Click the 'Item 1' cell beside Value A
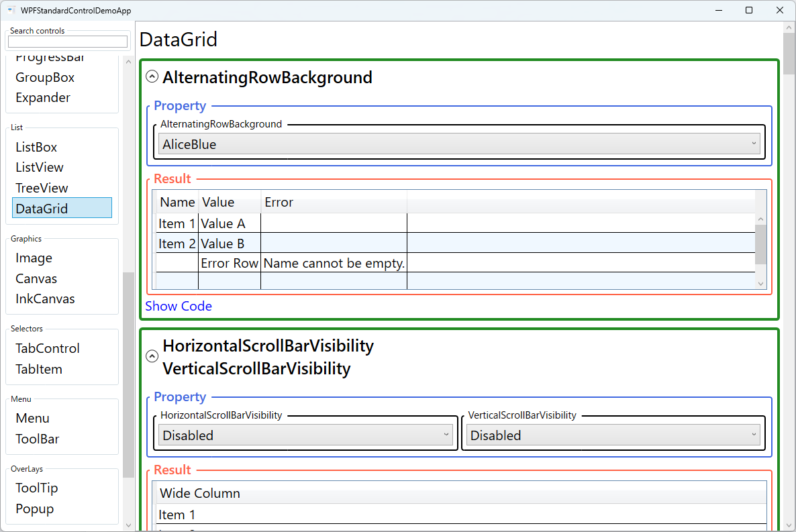The height and width of the screenshot is (532, 796). (177, 223)
